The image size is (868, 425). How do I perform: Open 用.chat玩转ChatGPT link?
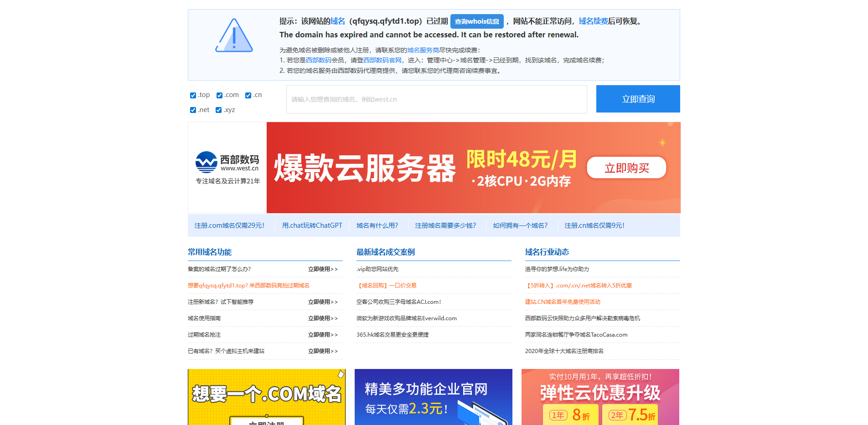coord(312,225)
